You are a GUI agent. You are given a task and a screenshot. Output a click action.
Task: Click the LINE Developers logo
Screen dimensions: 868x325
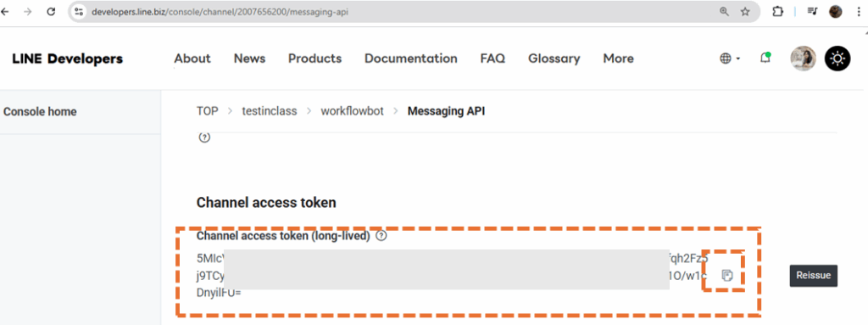click(x=68, y=59)
